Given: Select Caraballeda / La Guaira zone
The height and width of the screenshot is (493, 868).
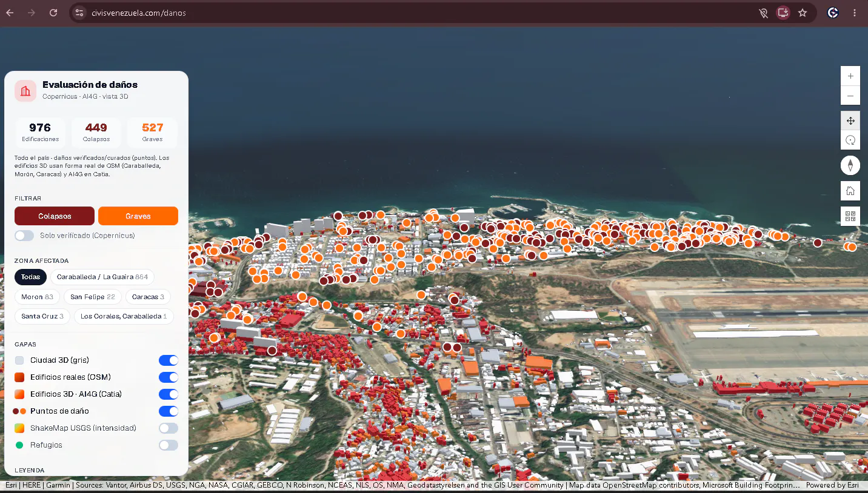Looking at the screenshot, I should 102,277.
